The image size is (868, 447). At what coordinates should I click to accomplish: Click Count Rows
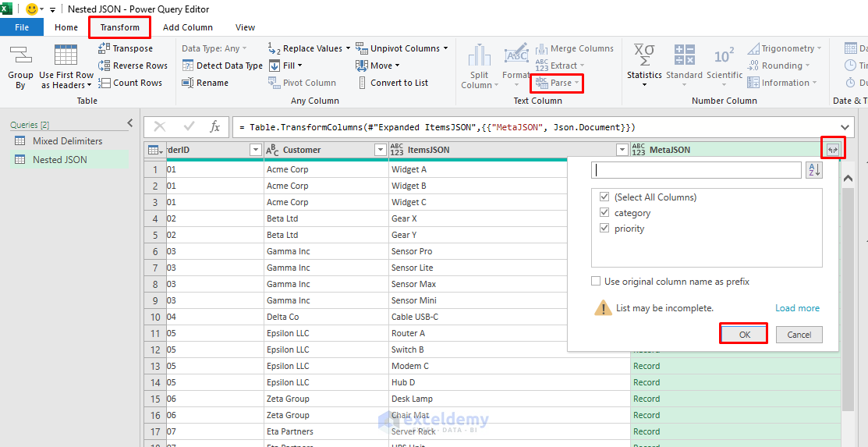[x=130, y=83]
